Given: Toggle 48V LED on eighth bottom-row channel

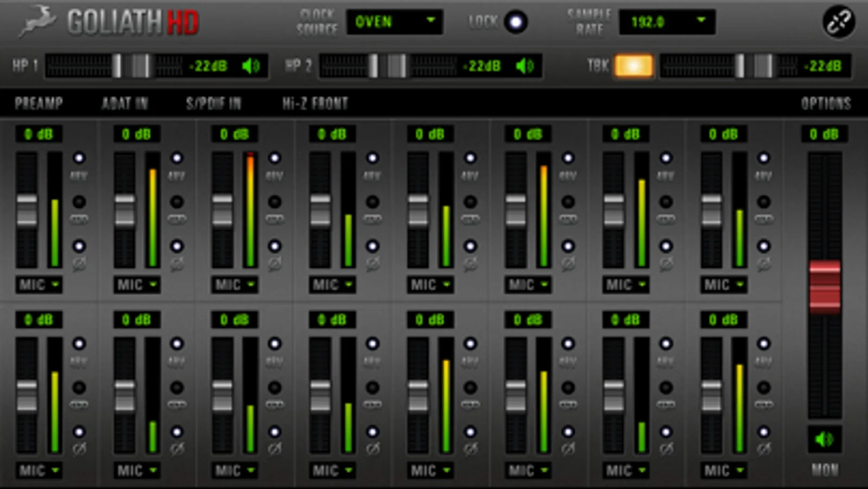Looking at the screenshot, I should click(763, 343).
